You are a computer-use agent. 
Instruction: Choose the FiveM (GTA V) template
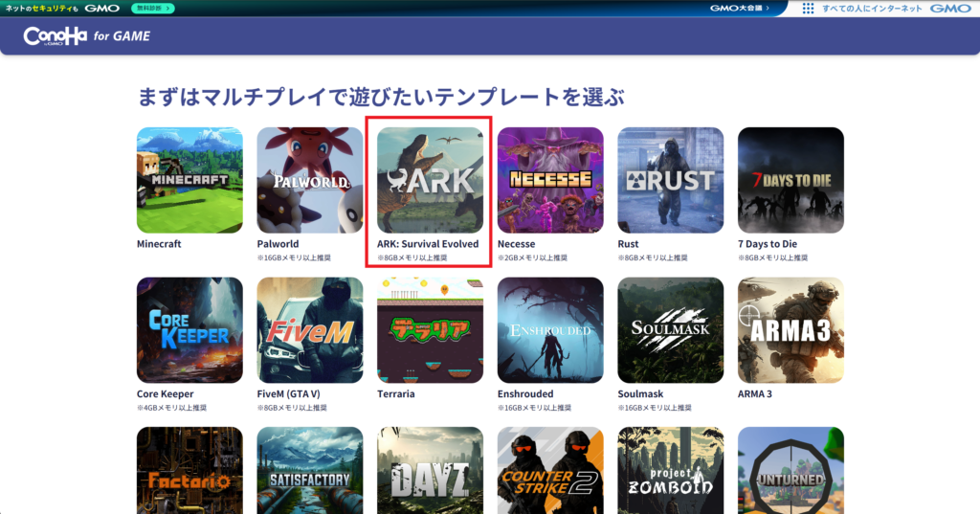309,329
